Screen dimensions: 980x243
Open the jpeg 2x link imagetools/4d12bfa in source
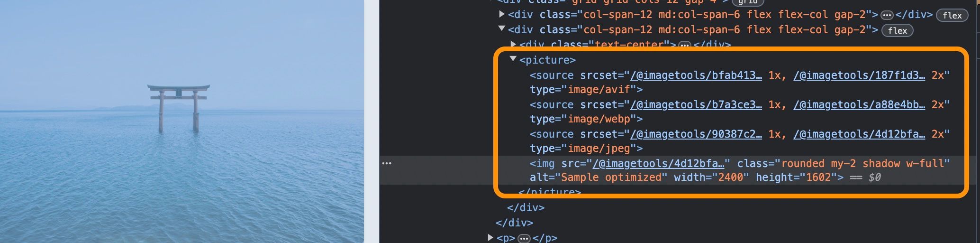tap(859, 134)
